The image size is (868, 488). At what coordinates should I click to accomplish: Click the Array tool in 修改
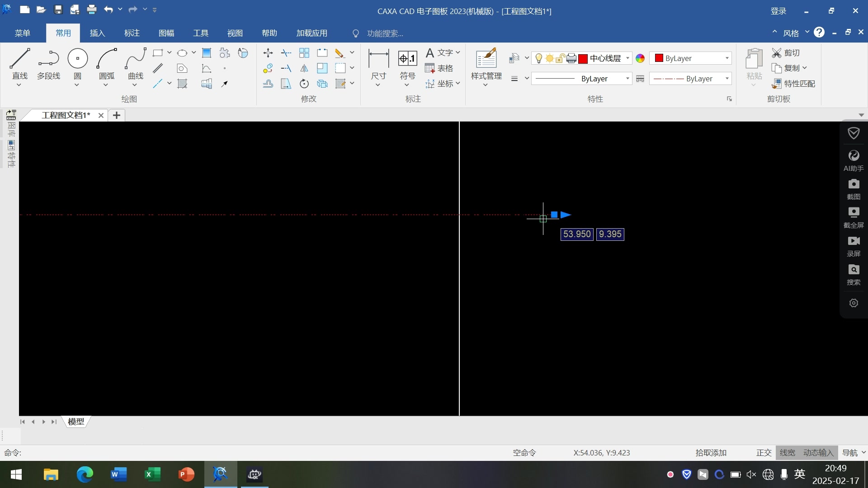tap(304, 53)
